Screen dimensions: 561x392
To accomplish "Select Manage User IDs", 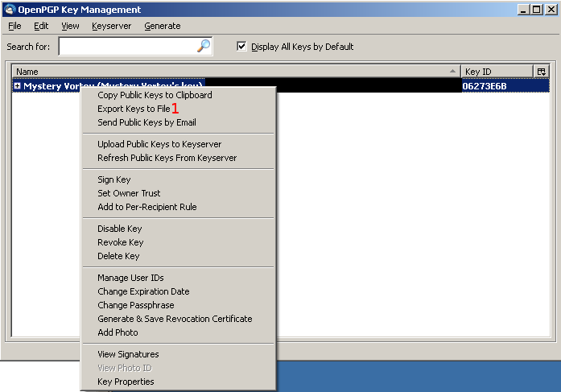I will pos(178,278).
